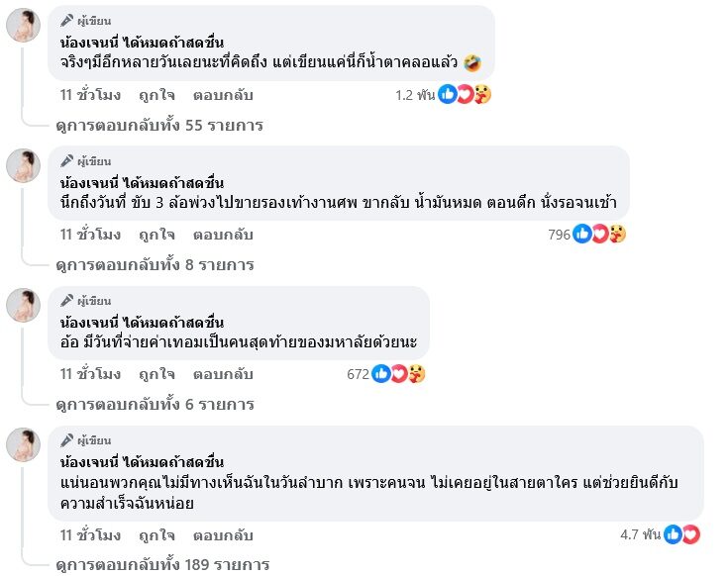
Task: Open the reaction icons next to 4.7 พัน
Action: point(681,534)
